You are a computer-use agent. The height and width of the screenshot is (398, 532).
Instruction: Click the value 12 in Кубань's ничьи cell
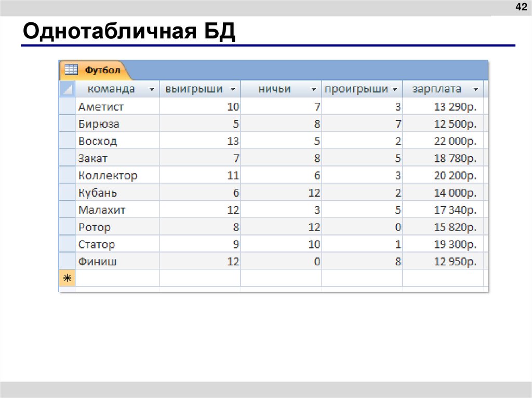314,193
